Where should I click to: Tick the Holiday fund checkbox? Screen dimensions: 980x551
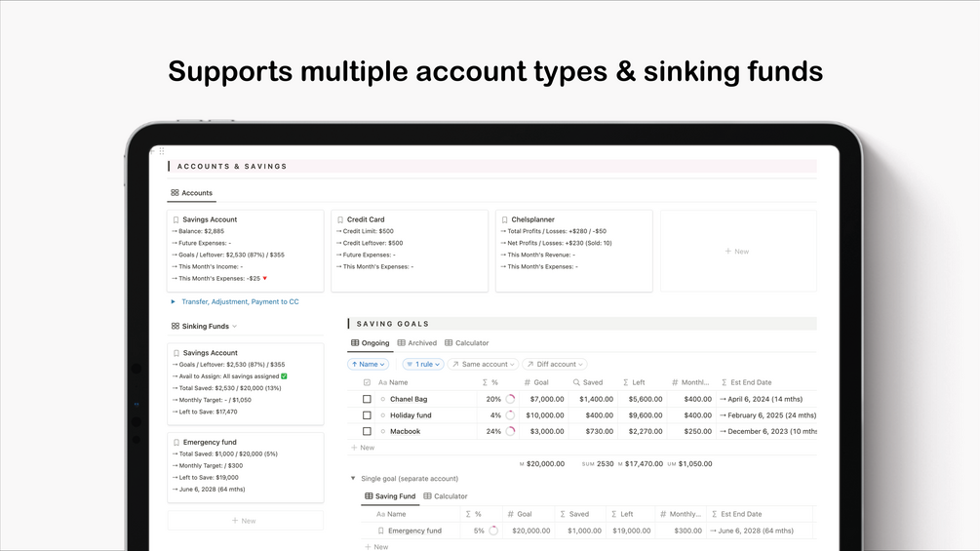[367, 415]
